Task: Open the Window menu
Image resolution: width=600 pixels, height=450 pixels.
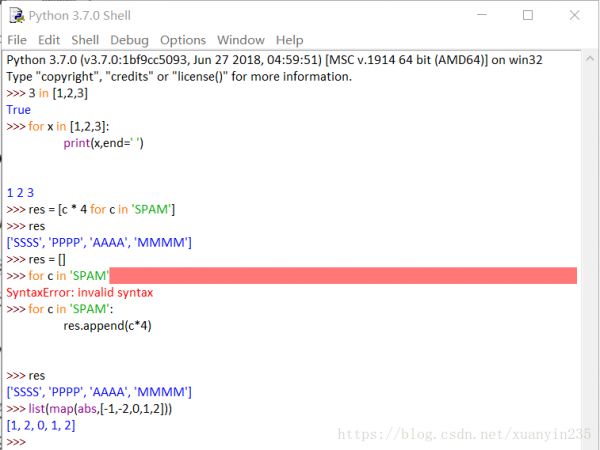Action: pyautogui.click(x=241, y=40)
